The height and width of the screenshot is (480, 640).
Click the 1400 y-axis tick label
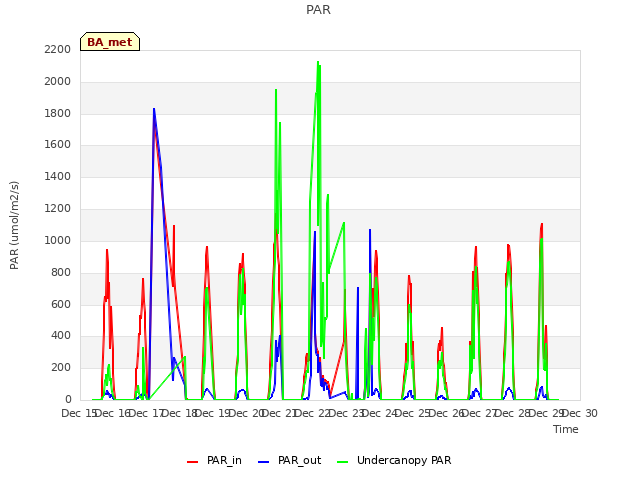(x=58, y=176)
